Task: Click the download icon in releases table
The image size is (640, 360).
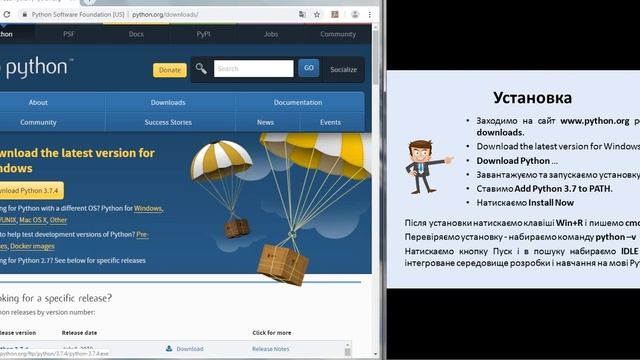Action: coord(169,349)
